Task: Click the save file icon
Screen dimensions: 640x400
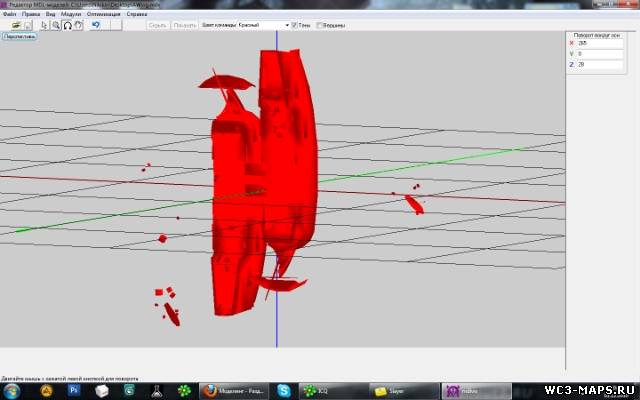Action: pos(28,25)
